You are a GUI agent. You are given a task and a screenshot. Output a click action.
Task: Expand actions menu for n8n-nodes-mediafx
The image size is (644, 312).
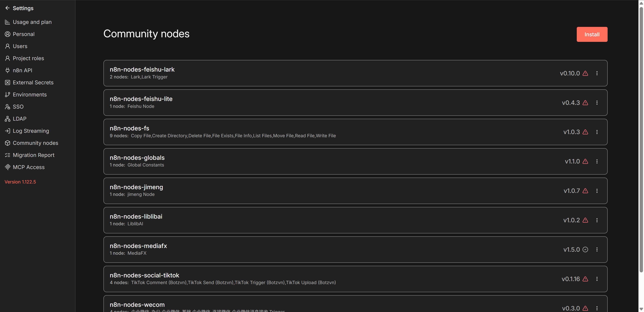[x=597, y=250]
